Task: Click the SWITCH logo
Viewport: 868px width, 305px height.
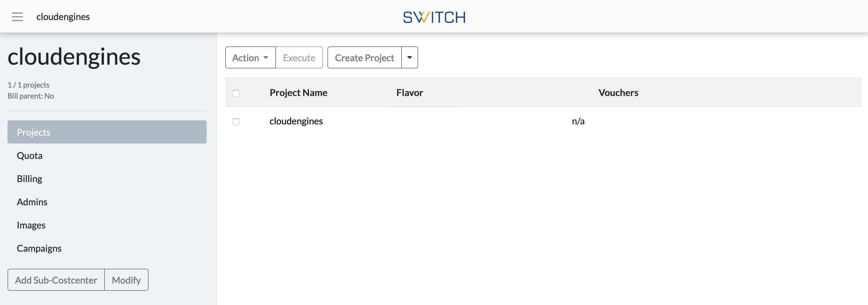Action: 434,17
